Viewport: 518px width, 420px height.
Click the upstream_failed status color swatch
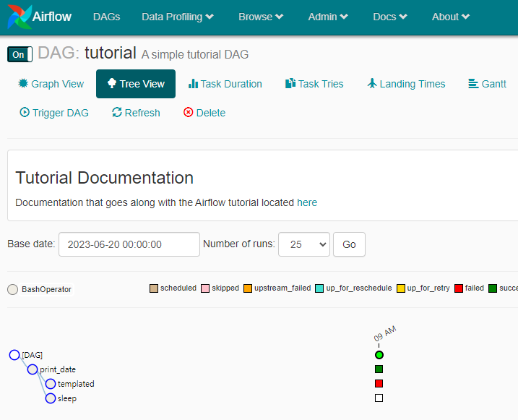tap(248, 288)
